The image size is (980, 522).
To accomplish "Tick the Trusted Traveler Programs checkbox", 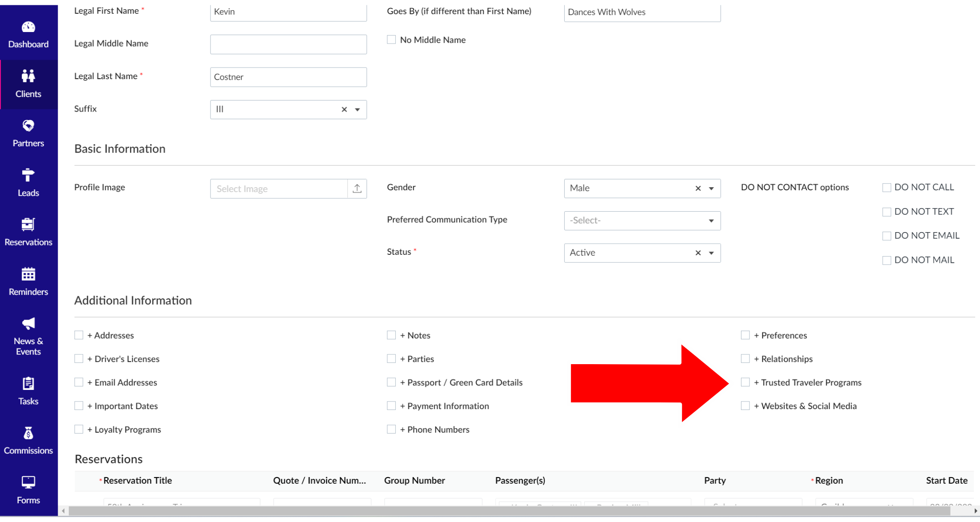I will coord(745,382).
